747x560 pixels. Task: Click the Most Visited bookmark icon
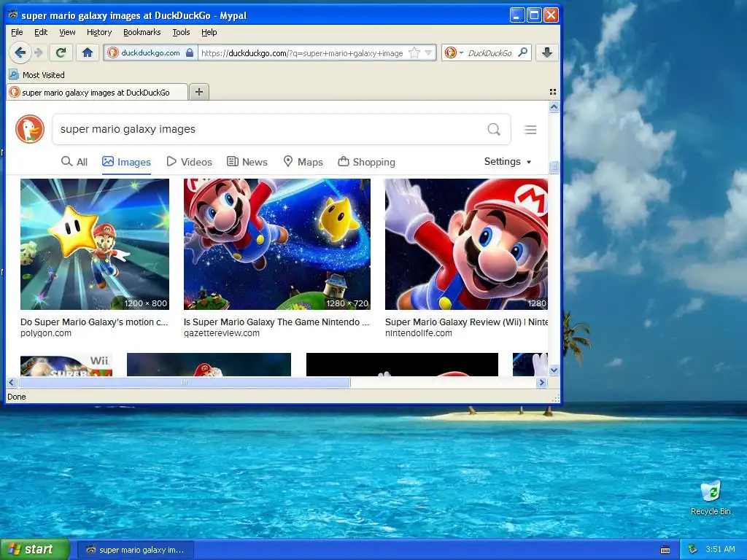click(14, 75)
